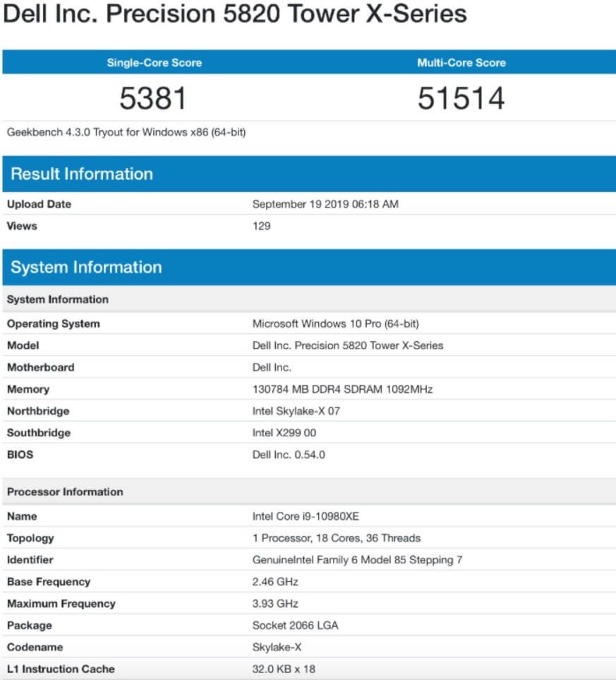Viewport: 616px width, 680px height.
Task: Select the BIOS value Dell Inc. 0.54.0
Action: point(289,455)
